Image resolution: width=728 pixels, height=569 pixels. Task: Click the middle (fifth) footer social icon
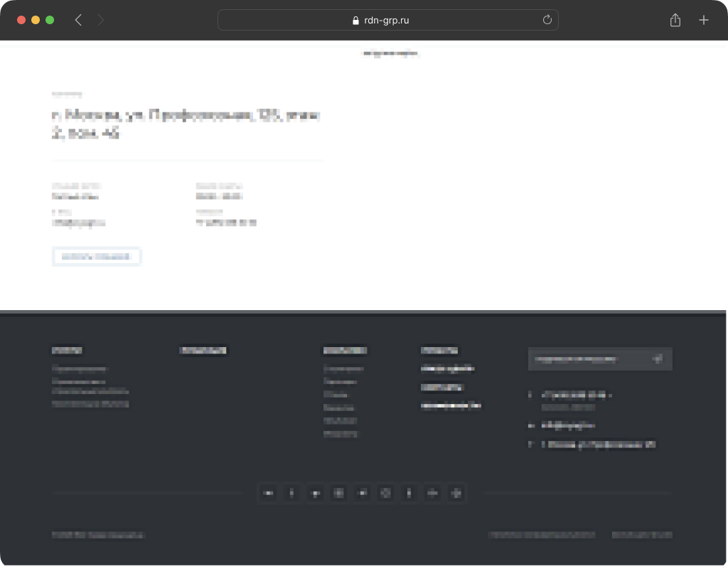(x=362, y=493)
